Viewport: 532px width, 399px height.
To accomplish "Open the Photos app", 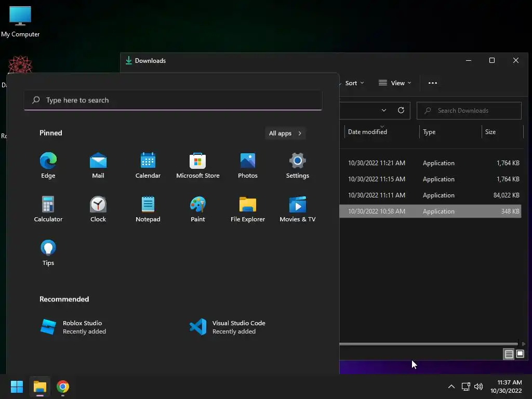I will click(x=248, y=166).
